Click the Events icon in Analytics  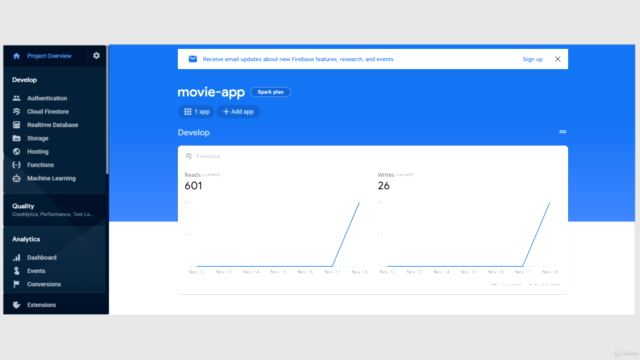coord(16,271)
